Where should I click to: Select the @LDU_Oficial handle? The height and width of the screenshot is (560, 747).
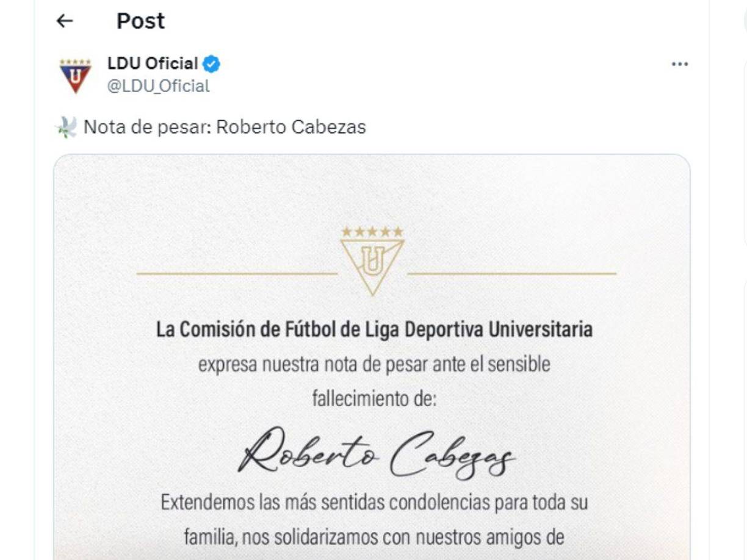point(160,85)
